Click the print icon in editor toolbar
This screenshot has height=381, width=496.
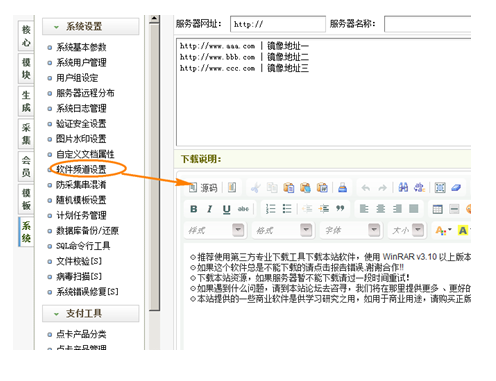point(342,188)
